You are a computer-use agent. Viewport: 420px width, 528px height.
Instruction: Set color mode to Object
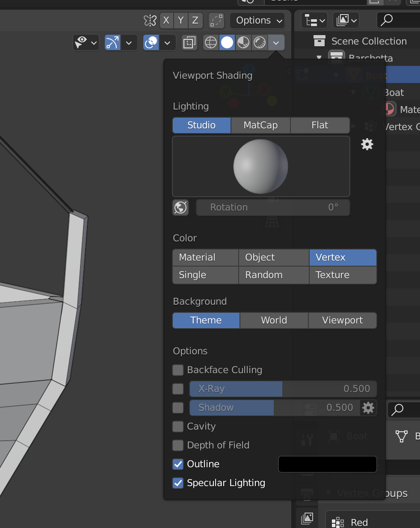point(274,257)
